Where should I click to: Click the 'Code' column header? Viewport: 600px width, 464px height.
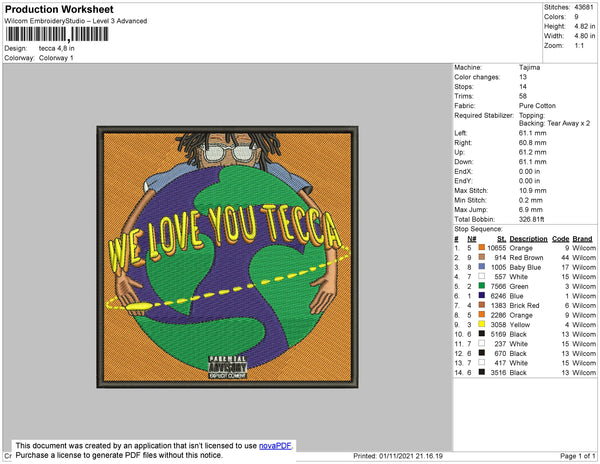(561, 239)
